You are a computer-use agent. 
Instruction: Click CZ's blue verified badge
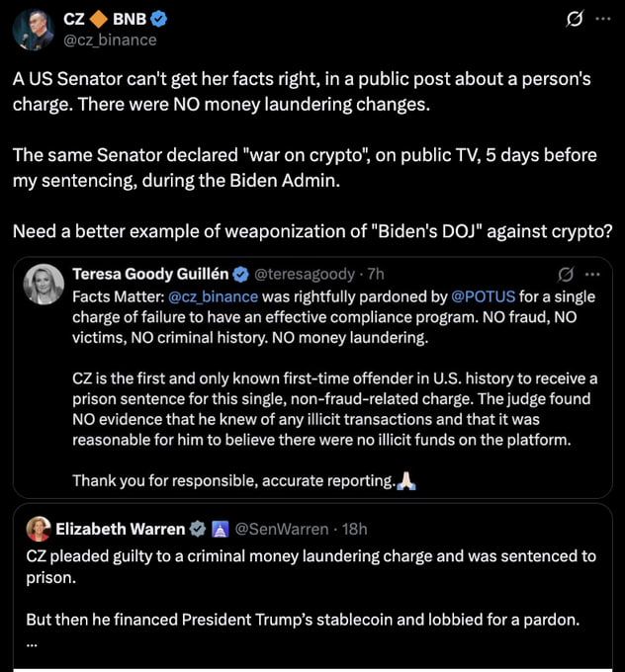(158, 19)
